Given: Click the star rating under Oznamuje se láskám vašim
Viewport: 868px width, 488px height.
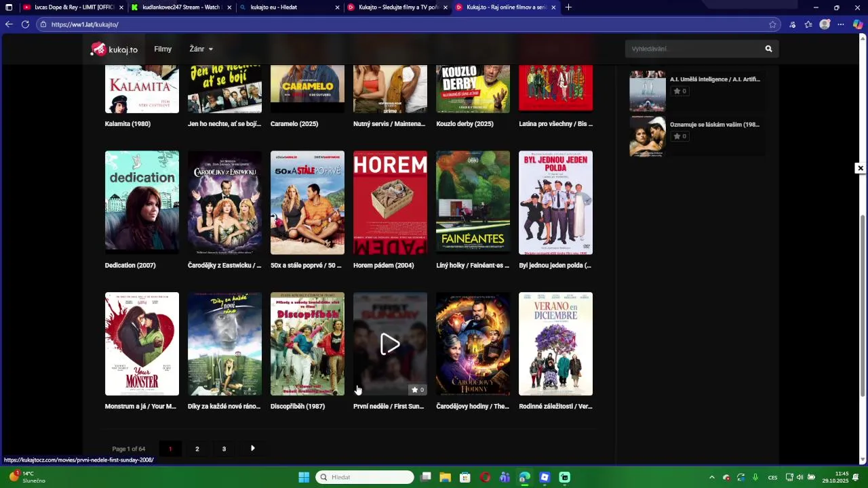Looking at the screenshot, I should 679,136.
